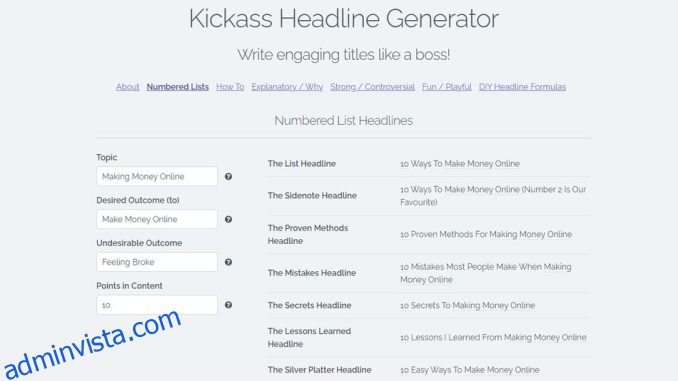Open the About page link
The image size is (678, 381).
point(128,87)
